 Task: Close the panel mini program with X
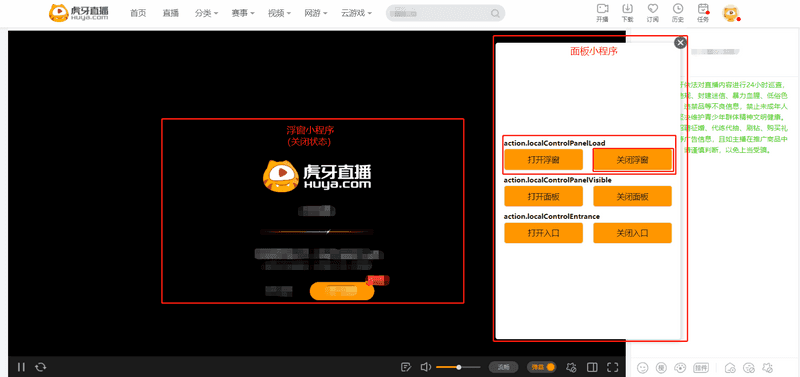pyautogui.click(x=680, y=43)
